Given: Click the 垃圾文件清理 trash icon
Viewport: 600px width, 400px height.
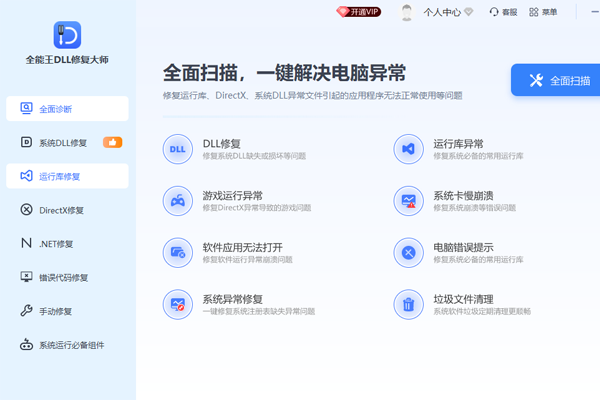Looking at the screenshot, I should coord(408,304).
